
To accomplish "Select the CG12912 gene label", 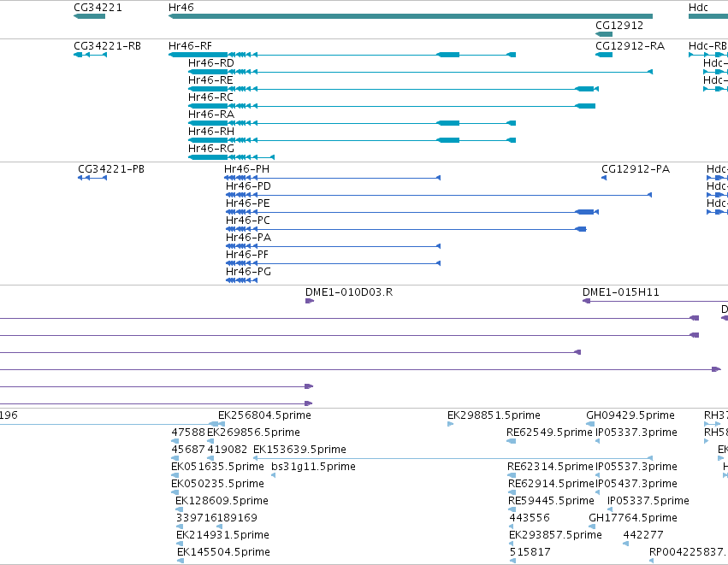I will tap(619, 26).
